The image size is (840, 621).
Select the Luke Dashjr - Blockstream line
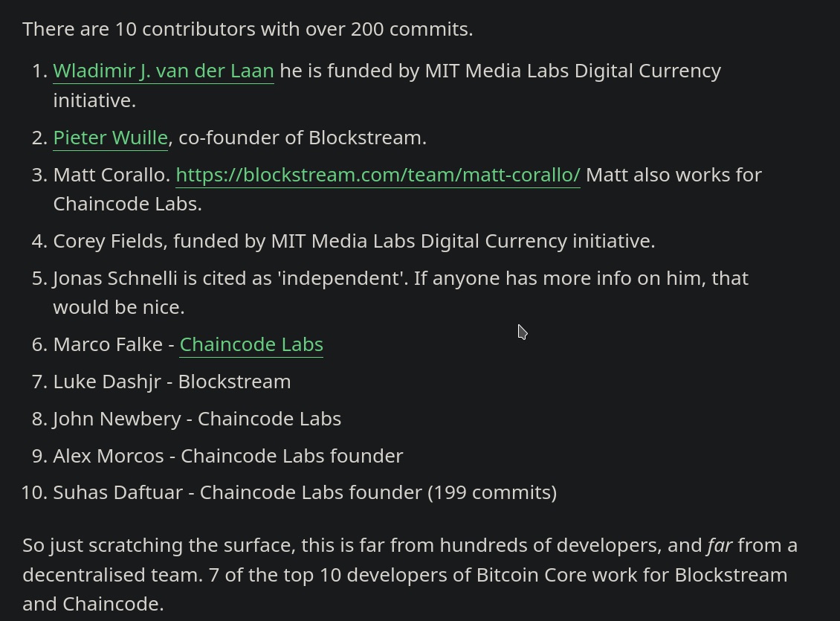172,382
